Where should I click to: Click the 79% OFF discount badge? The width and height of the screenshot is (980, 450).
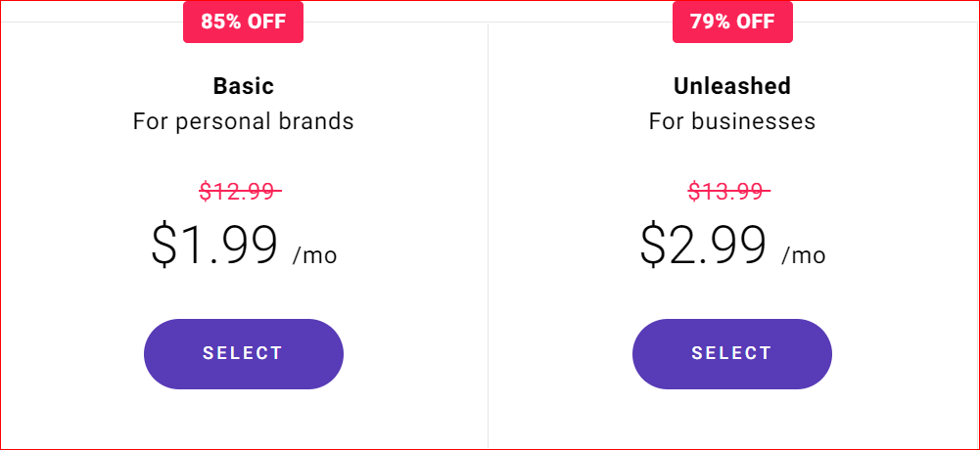click(x=731, y=22)
